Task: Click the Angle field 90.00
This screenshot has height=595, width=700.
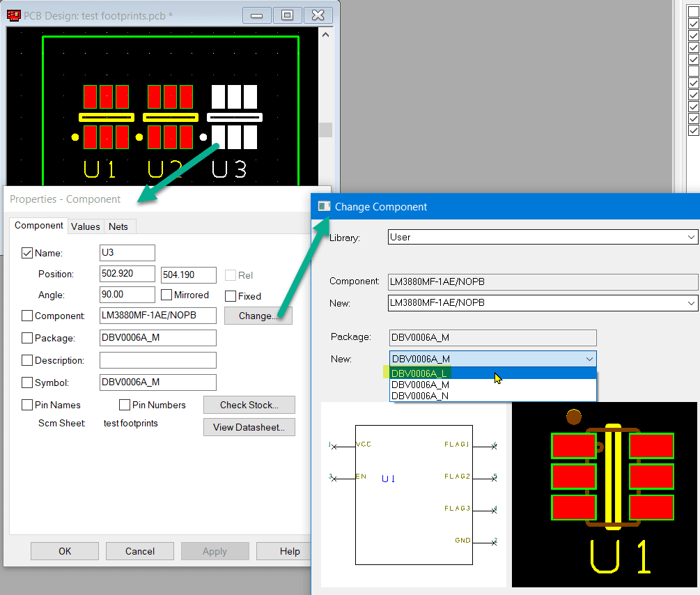Action: pyautogui.click(x=127, y=295)
